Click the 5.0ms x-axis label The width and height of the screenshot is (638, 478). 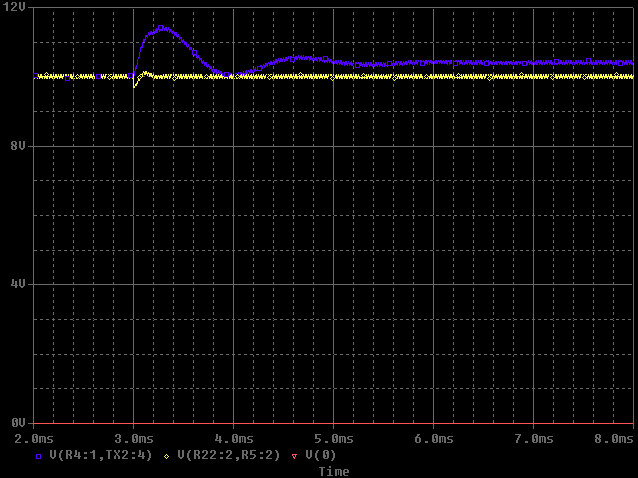tap(334, 439)
